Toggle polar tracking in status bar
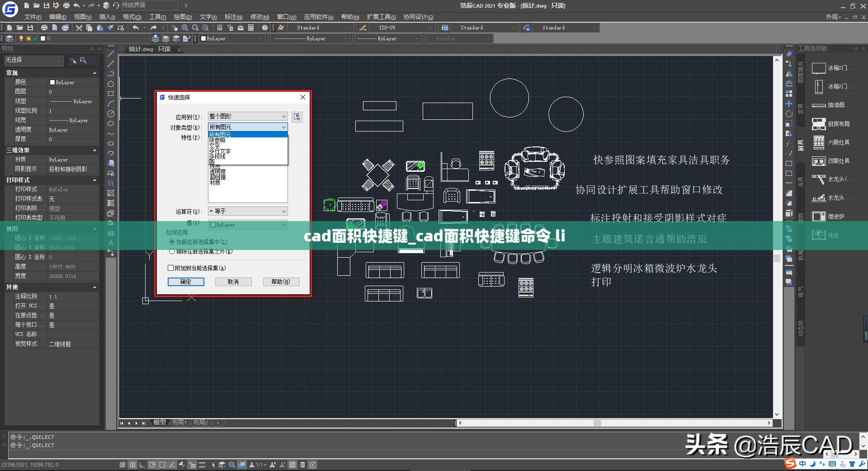Image resolution: width=868 pixels, height=471 pixels. (152, 465)
